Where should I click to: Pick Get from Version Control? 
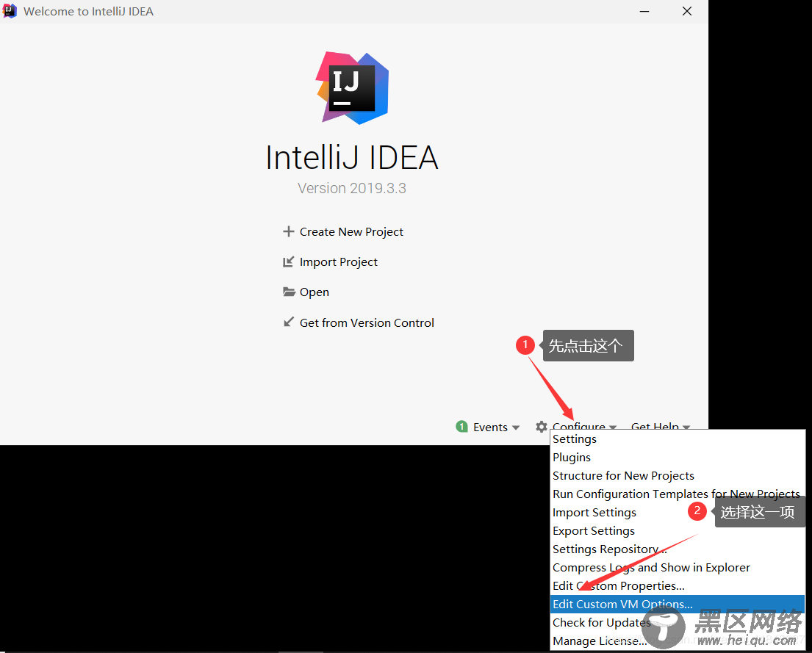(x=367, y=322)
